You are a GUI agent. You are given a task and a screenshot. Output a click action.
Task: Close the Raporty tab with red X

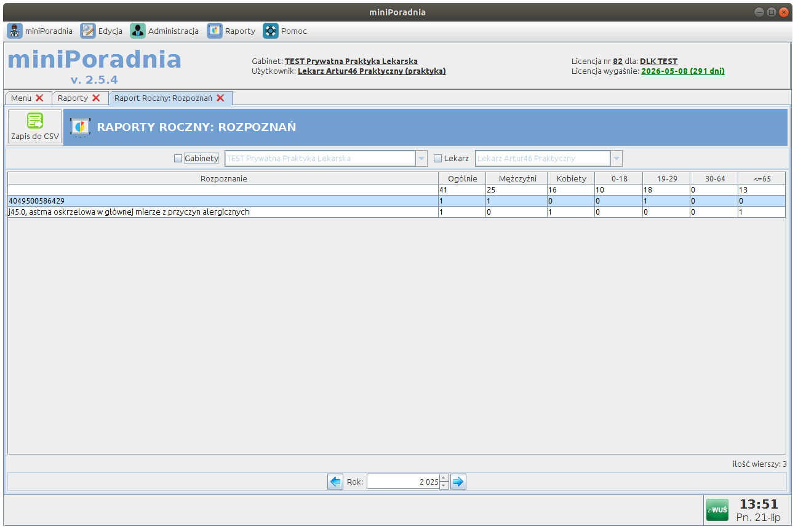(96, 98)
